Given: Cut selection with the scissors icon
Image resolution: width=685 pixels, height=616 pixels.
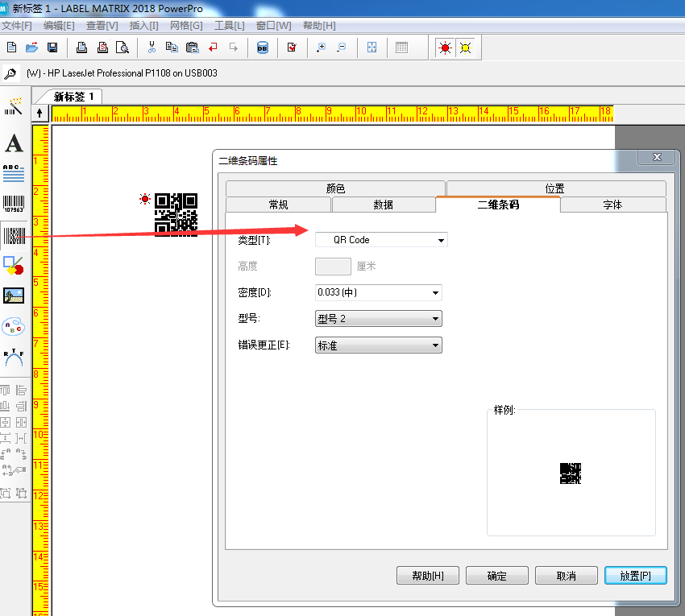Looking at the screenshot, I should pyautogui.click(x=152, y=48).
